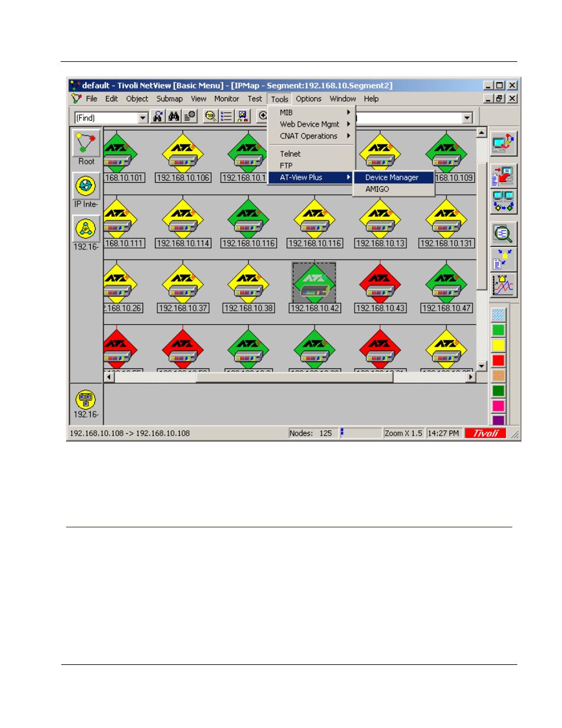
Task: Select device node 192.168.10.13
Action: [x=381, y=224]
